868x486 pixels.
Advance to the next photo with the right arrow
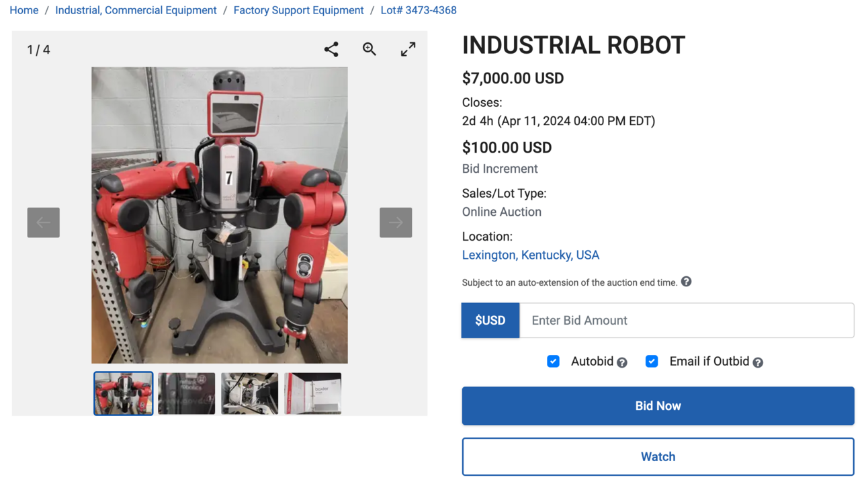click(x=395, y=222)
